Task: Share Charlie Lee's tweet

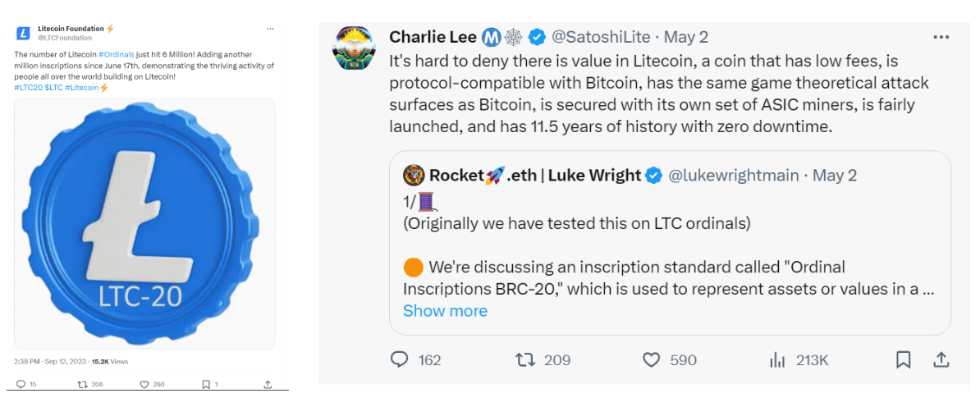Action: click(941, 359)
